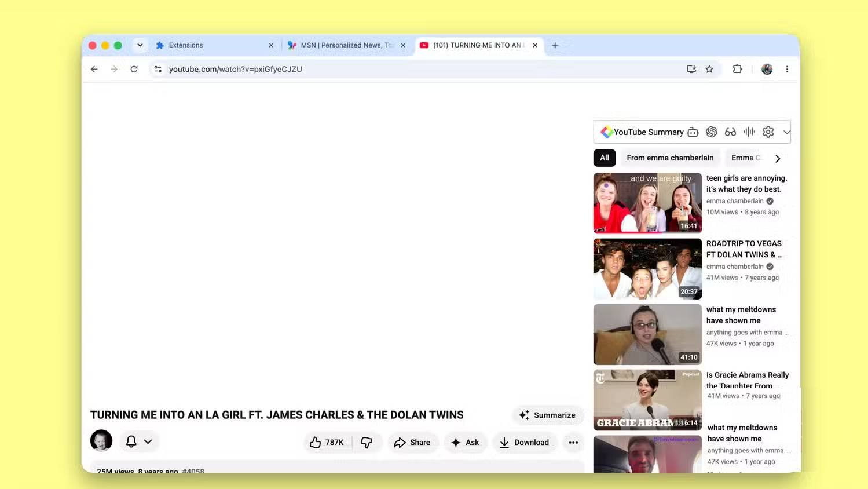This screenshot has height=489, width=868.
Task: Open teen girls are annoying thumbnail
Action: [x=647, y=203]
